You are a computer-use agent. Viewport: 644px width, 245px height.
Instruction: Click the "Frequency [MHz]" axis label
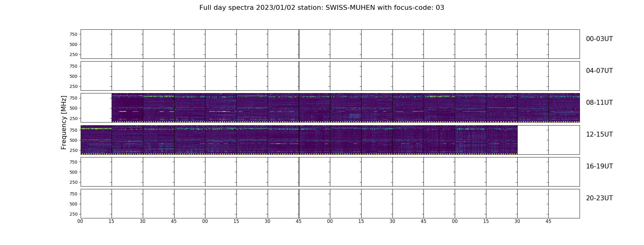64,123
